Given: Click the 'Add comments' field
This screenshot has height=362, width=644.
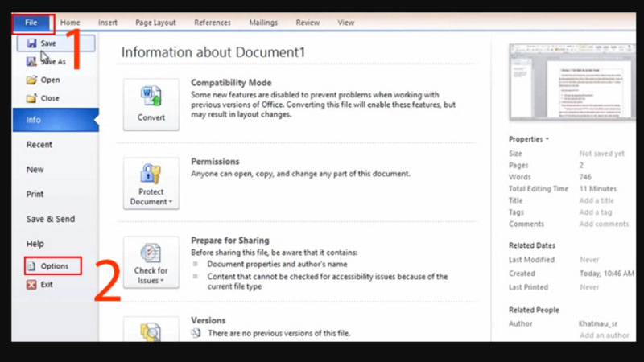Looking at the screenshot, I should pyautogui.click(x=604, y=224).
